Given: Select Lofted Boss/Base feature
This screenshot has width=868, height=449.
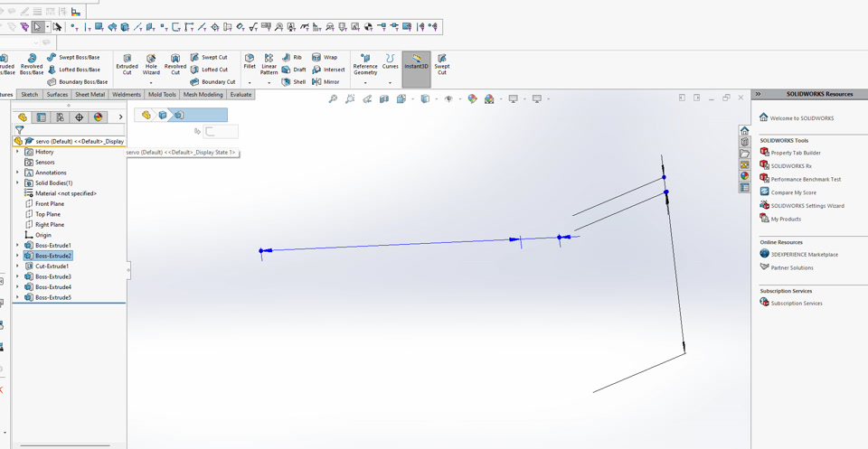Looking at the screenshot, I should pyautogui.click(x=74, y=70).
